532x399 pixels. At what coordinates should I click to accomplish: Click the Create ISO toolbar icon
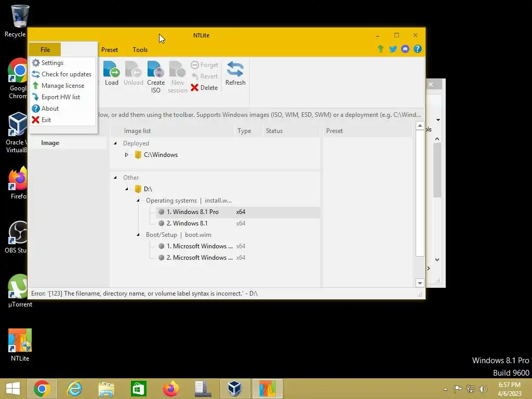[x=156, y=77]
